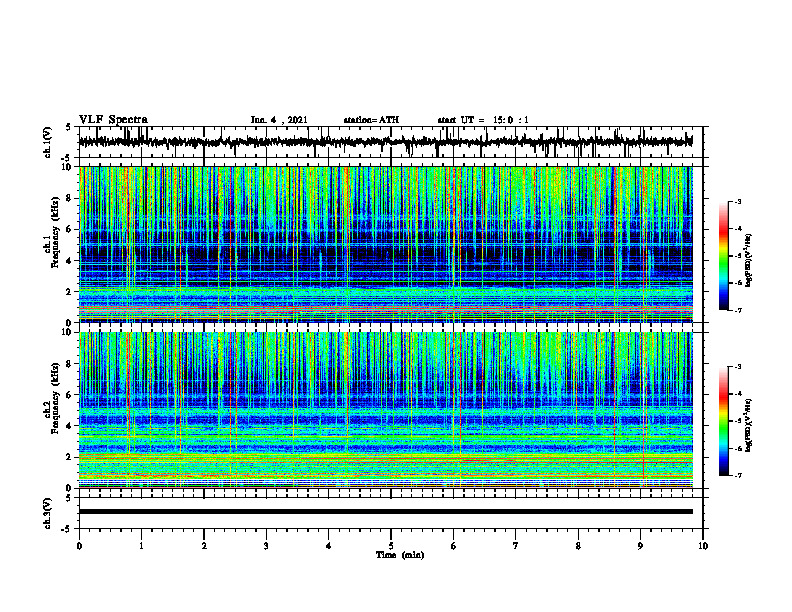Click the date label "Jan. 4, 2021"
Image resolution: width=792 pixels, height=612 pixels.
[279, 120]
